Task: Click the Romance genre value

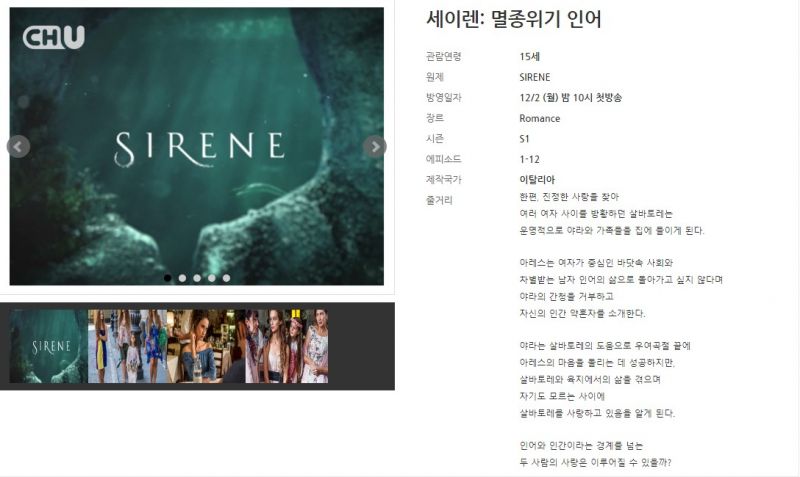Action: (540, 118)
